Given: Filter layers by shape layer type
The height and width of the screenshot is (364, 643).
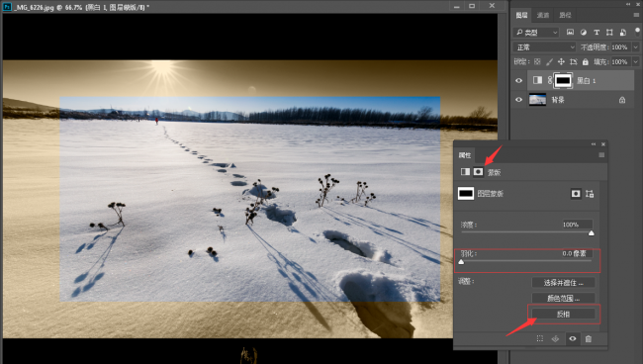Looking at the screenshot, I should click(609, 33).
